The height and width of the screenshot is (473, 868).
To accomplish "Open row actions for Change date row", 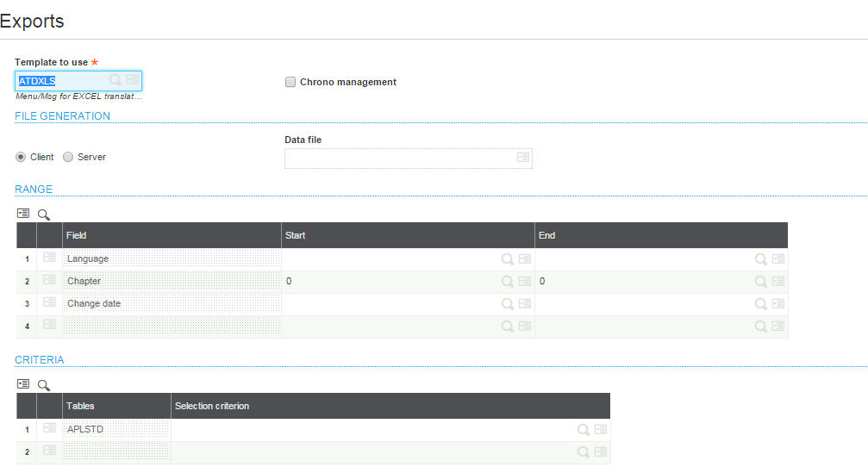I will (x=50, y=302).
